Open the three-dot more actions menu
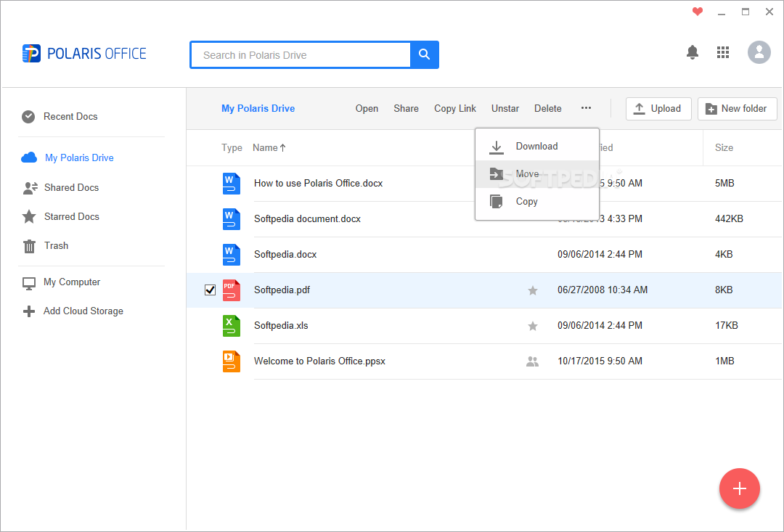This screenshot has width=784, height=532. pyautogui.click(x=586, y=108)
